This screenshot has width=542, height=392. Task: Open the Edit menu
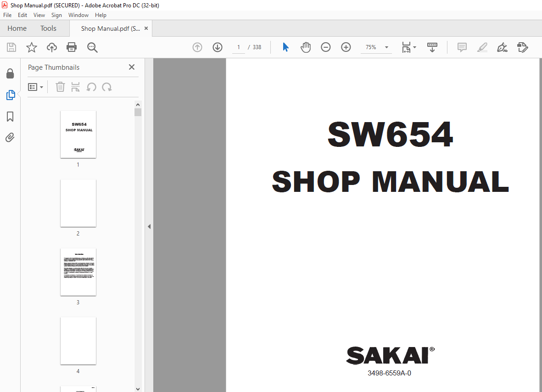click(22, 15)
